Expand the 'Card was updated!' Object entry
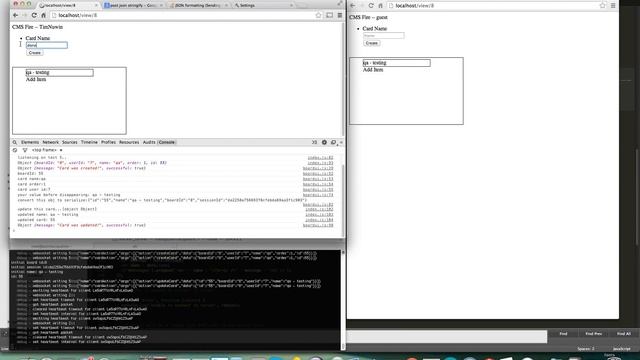Viewport: 640px width, 360px height. [82, 225]
